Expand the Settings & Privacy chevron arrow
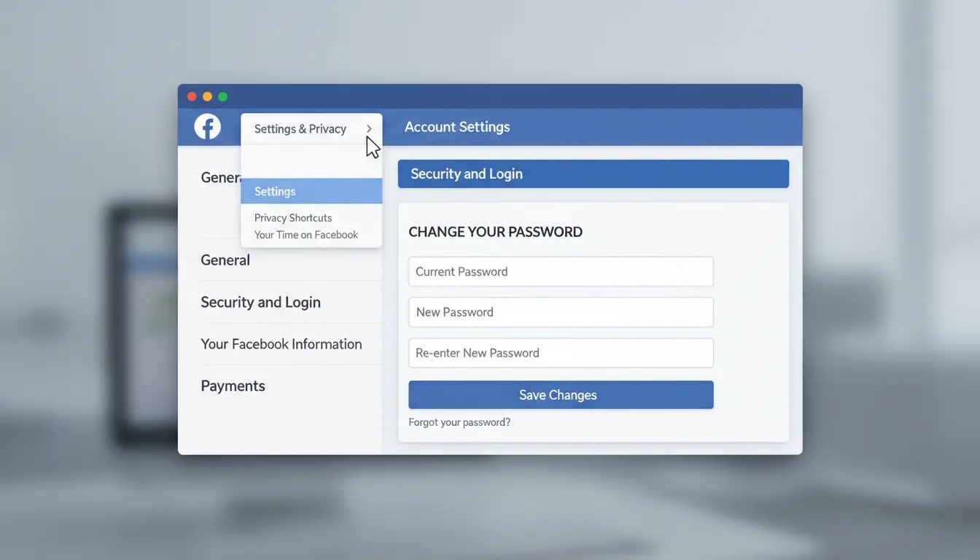 pyautogui.click(x=369, y=128)
